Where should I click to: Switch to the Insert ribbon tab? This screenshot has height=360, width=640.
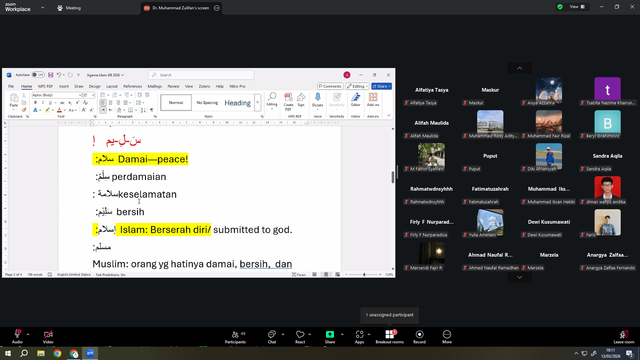(64, 87)
